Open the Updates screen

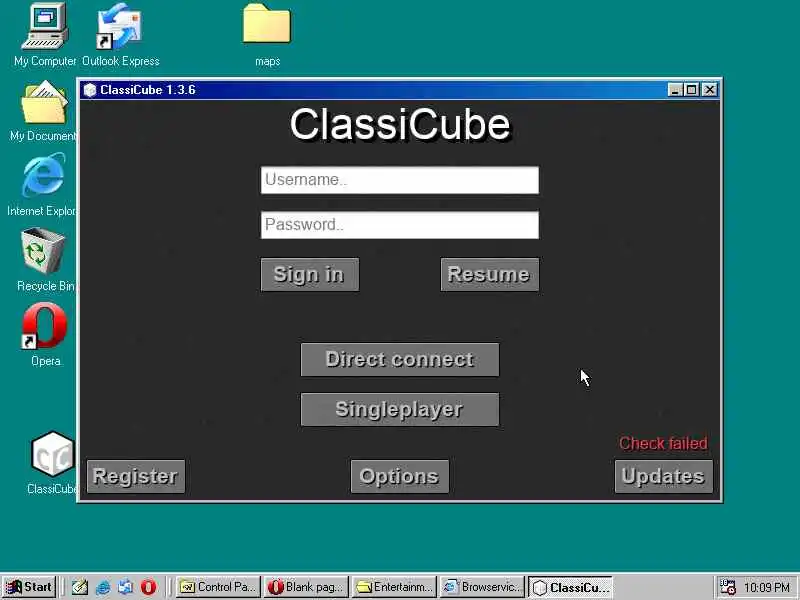(x=663, y=477)
